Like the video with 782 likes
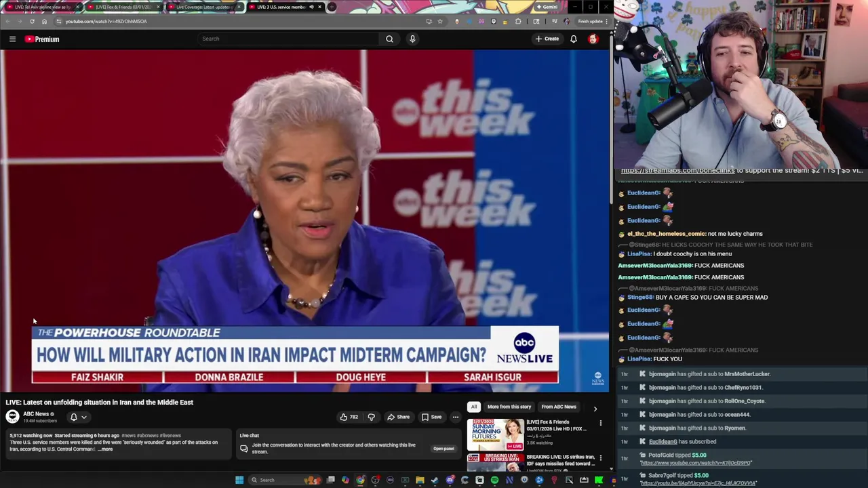The height and width of the screenshot is (488, 868). point(349,417)
